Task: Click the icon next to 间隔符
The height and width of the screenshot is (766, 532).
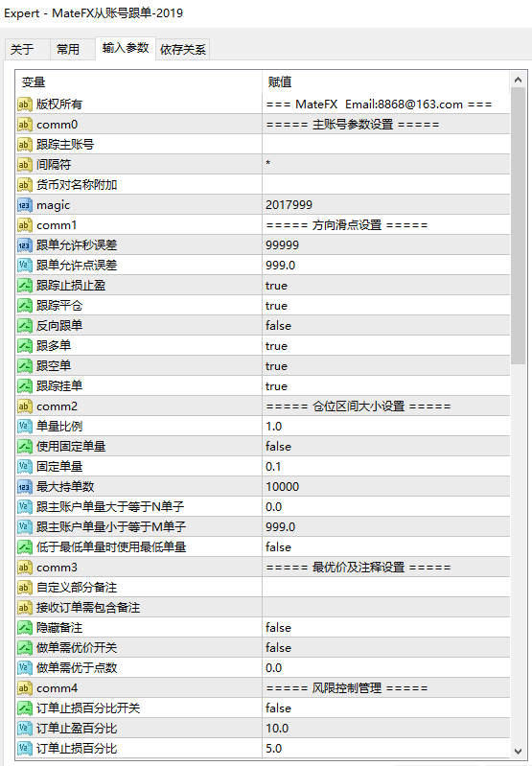Action: point(24,165)
